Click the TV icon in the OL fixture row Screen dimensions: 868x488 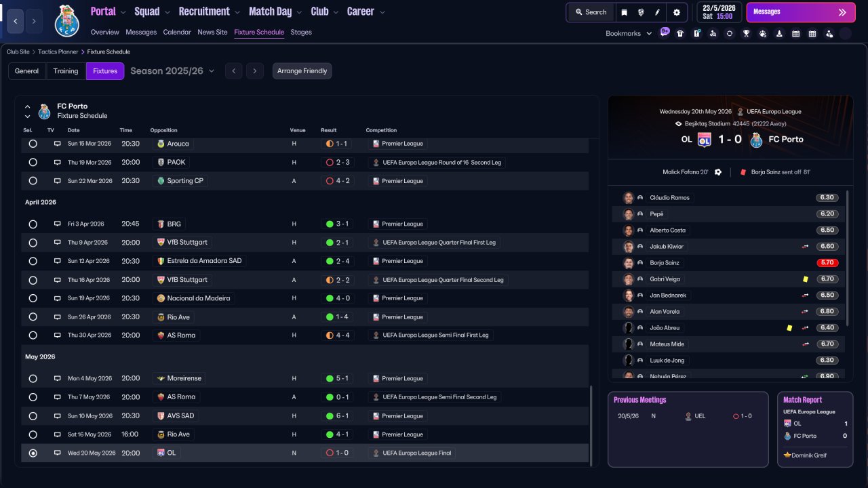click(58, 453)
